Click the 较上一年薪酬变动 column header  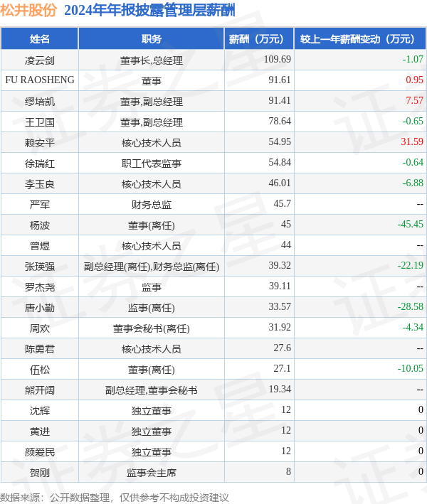(360, 39)
